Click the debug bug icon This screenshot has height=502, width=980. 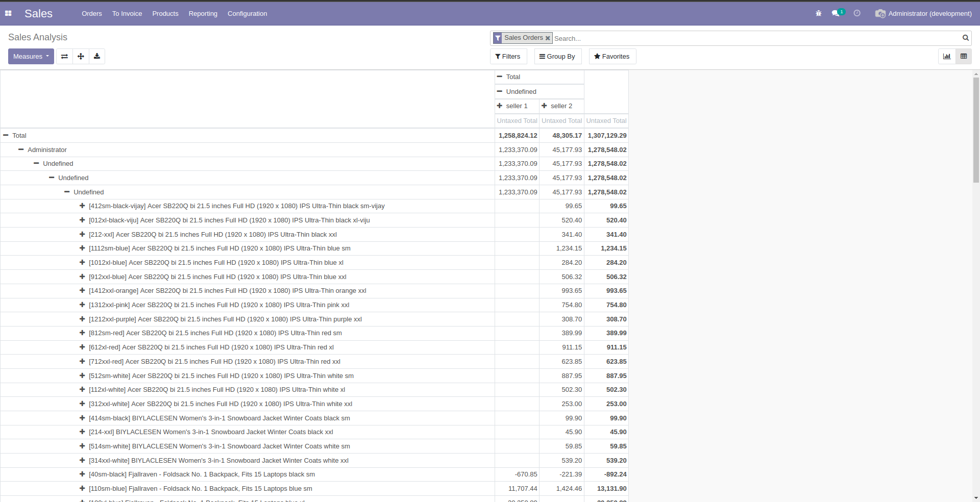pyautogui.click(x=818, y=13)
